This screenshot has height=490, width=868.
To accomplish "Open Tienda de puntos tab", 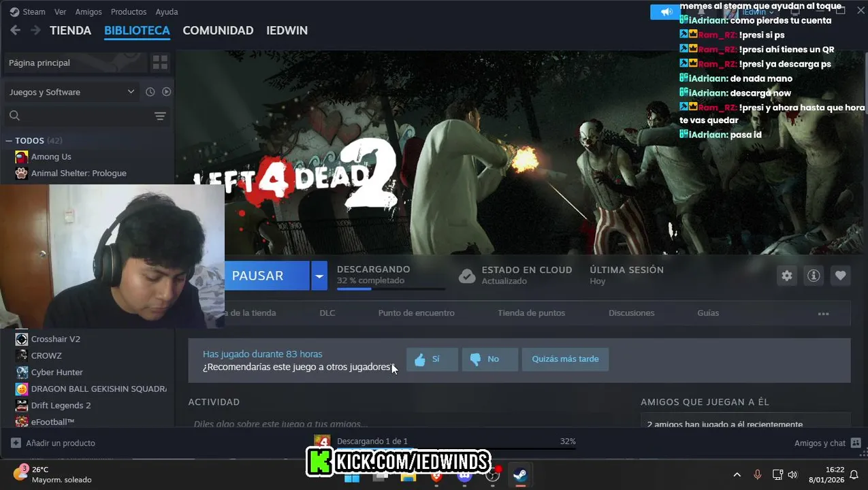I will (x=531, y=313).
